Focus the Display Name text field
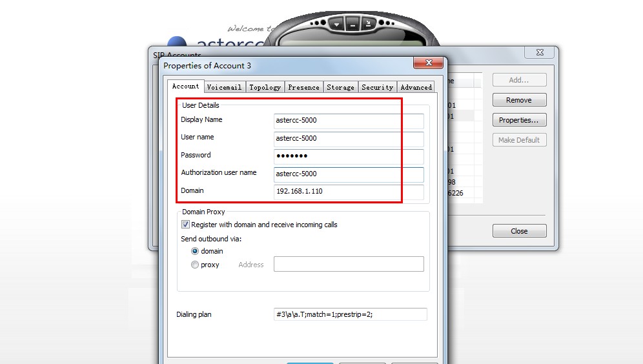 click(x=349, y=121)
